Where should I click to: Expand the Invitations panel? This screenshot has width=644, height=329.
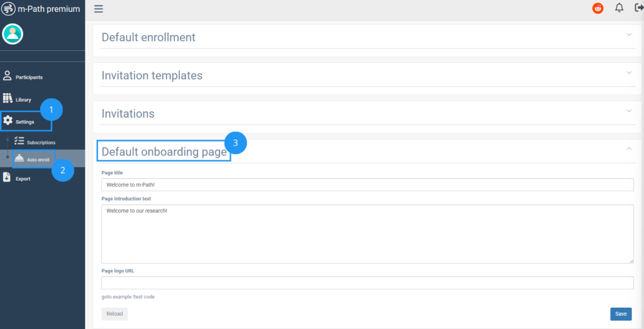coord(629,111)
